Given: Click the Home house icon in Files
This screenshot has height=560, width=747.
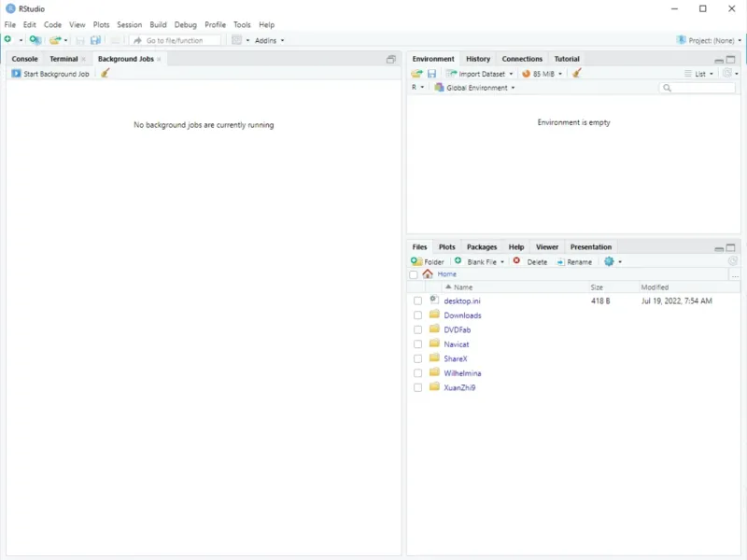Looking at the screenshot, I should tap(428, 273).
